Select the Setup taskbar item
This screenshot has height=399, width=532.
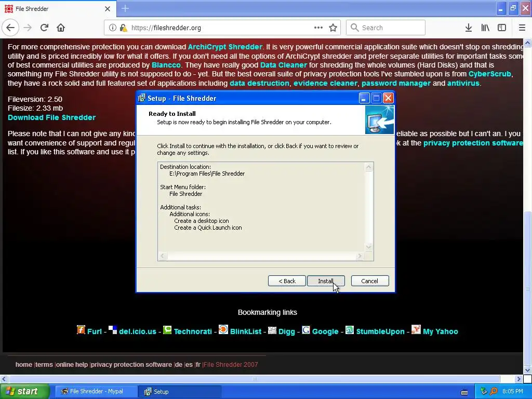coord(180,392)
